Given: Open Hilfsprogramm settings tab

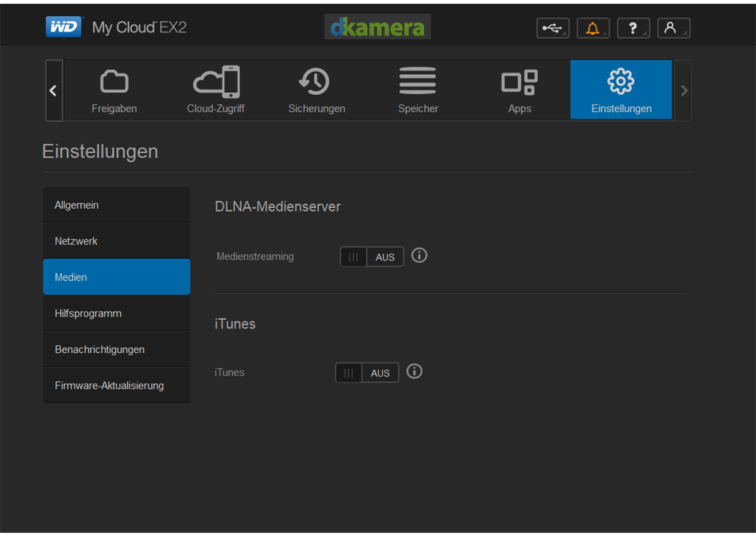Looking at the screenshot, I should [x=117, y=313].
